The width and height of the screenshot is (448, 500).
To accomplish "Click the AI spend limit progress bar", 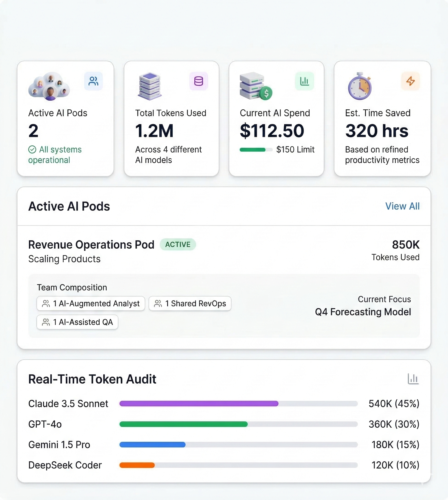I will click(x=256, y=150).
